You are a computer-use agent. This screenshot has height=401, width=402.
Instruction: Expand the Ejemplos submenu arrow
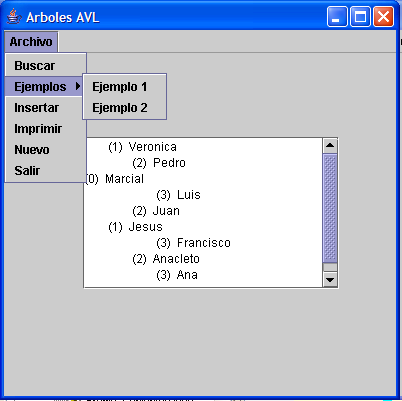click(78, 86)
